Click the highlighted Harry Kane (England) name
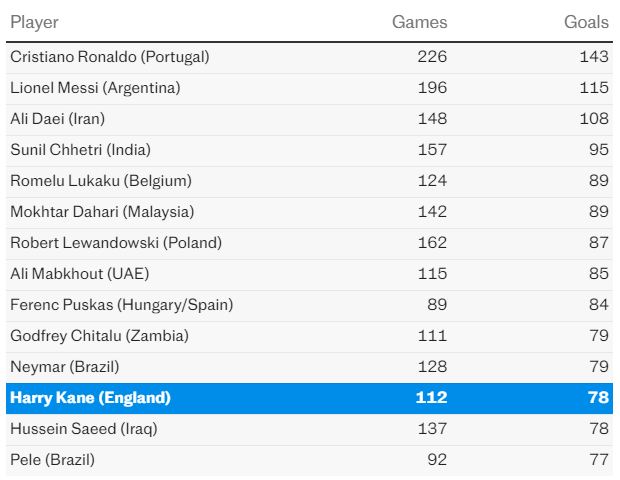 pyautogui.click(x=90, y=398)
